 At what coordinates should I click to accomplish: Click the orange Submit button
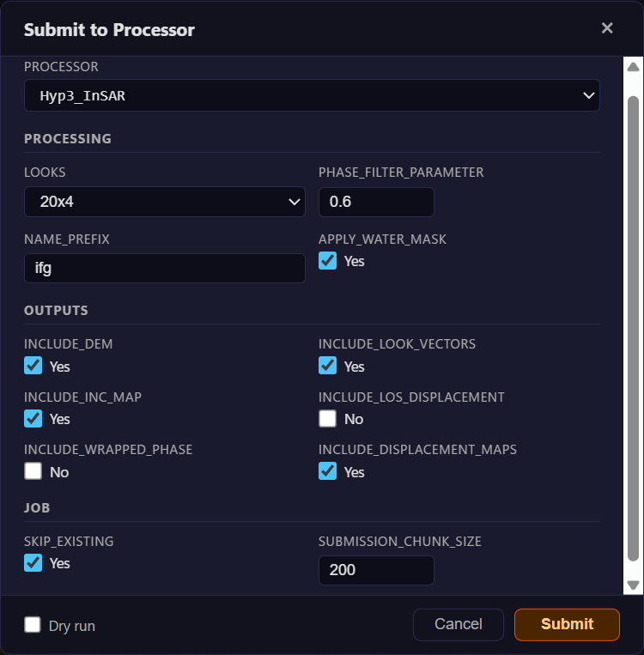[567, 624]
